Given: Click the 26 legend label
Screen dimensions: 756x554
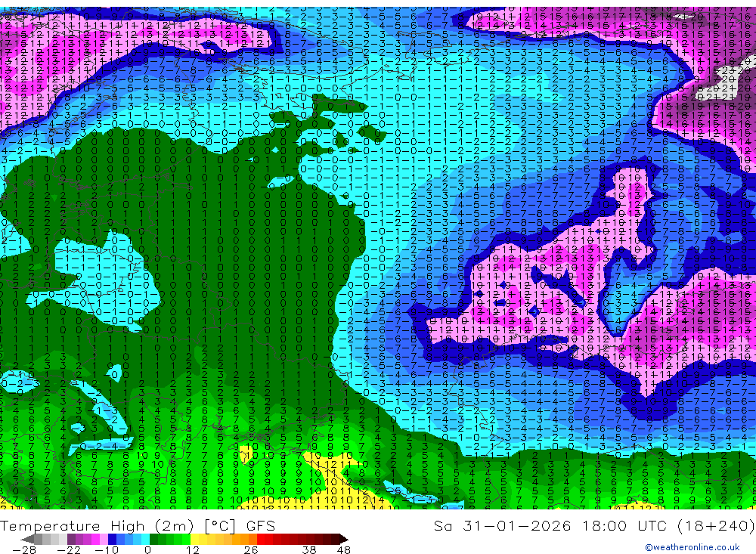Looking at the screenshot, I should click(x=251, y=550).
